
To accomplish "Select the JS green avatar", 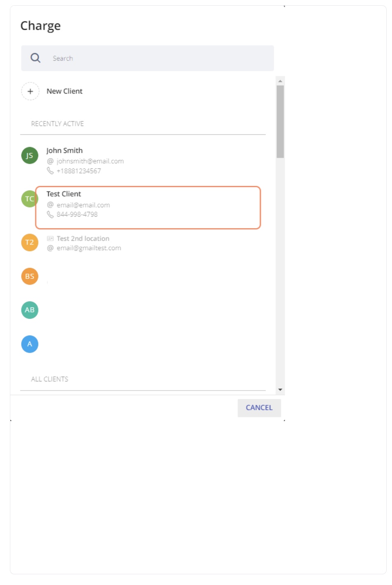I will coord(30,155).
